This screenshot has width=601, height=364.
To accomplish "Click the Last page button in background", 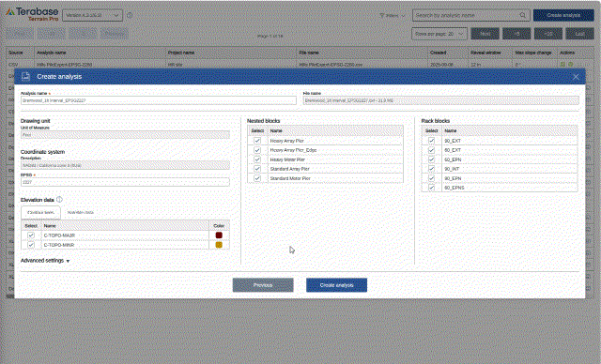I will pyautogui.click(x=579, y=34).
